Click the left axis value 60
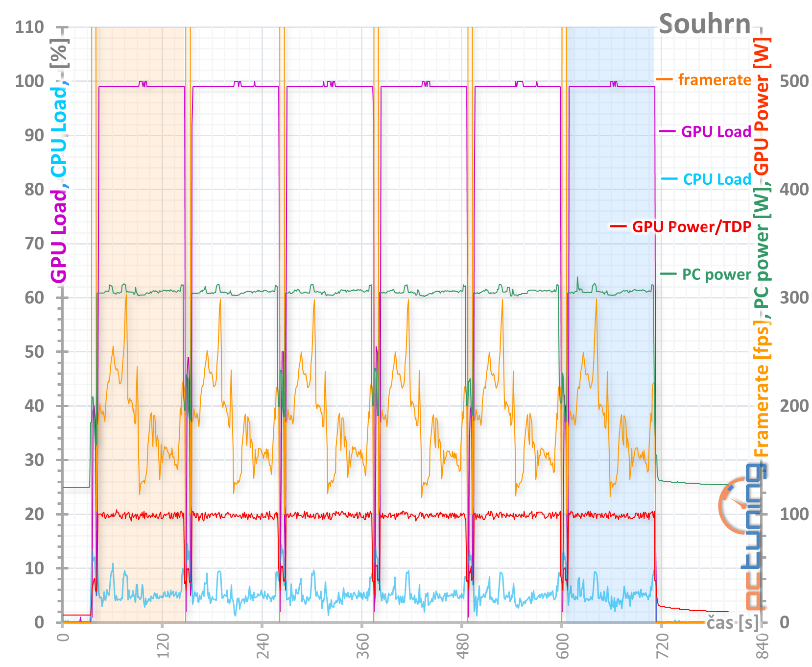 coord(34,297)
